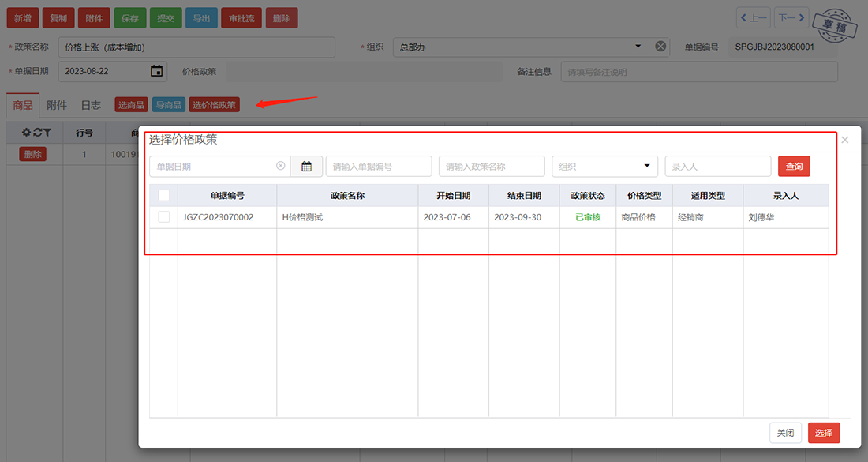Image resolution: width=868 pixels, height=462 pixels.
Task: Close the 选择价格政策 dialog with the X
Action: pos(845,140)
